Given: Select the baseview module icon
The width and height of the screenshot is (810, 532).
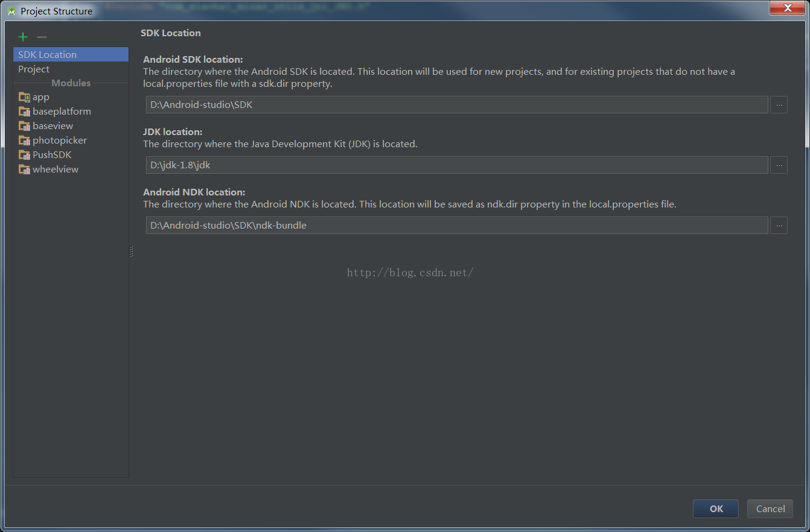Looking at the screenshot, I should coord(25,126).
